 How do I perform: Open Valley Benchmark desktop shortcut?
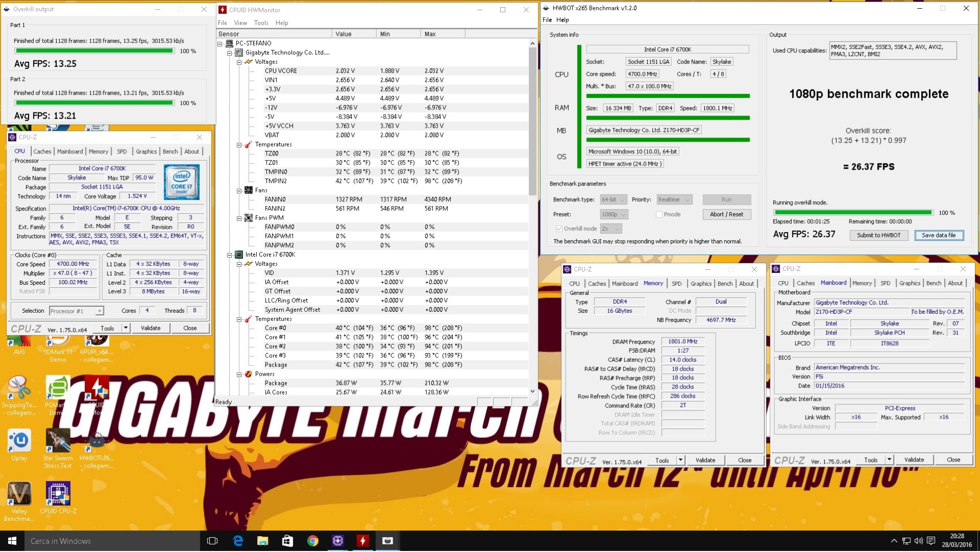19,501
